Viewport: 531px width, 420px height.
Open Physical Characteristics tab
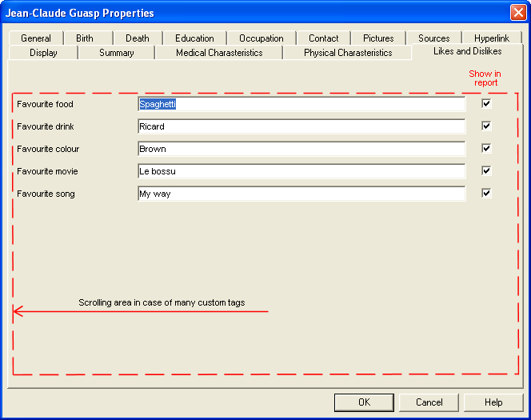(348, 53)
